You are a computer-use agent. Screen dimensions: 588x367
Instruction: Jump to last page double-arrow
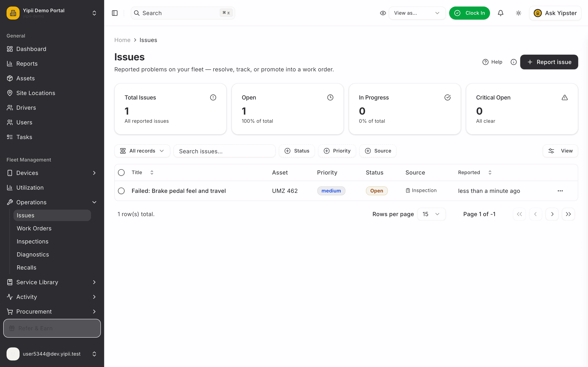coord(568,214)
